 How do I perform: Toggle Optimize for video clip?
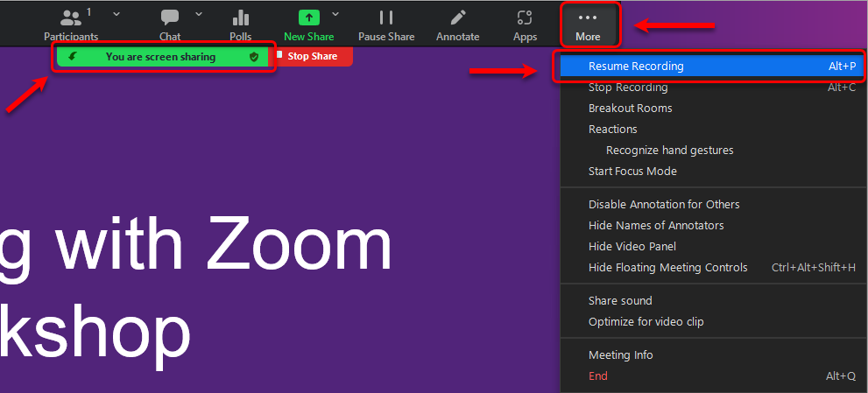click(711, 322)
